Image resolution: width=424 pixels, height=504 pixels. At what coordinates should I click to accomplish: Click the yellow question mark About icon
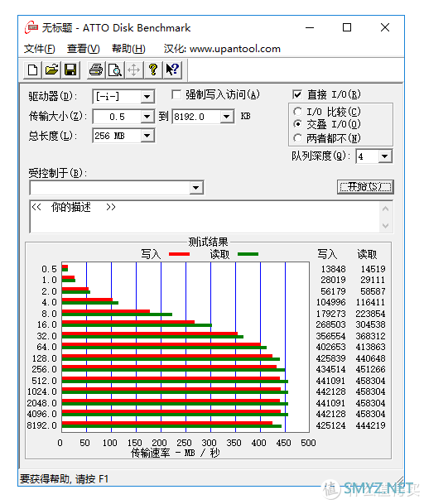[x=153, y=70]
